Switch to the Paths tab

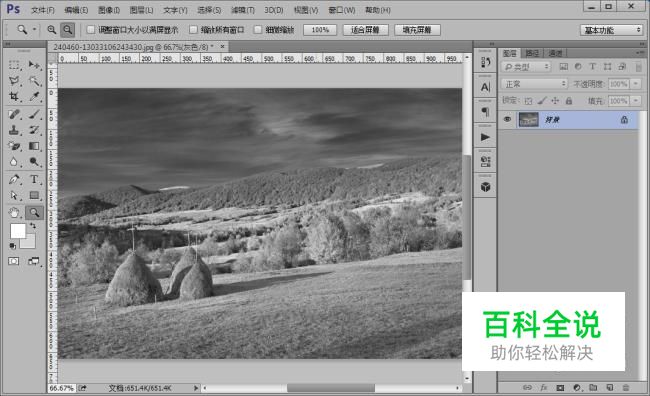532,53
